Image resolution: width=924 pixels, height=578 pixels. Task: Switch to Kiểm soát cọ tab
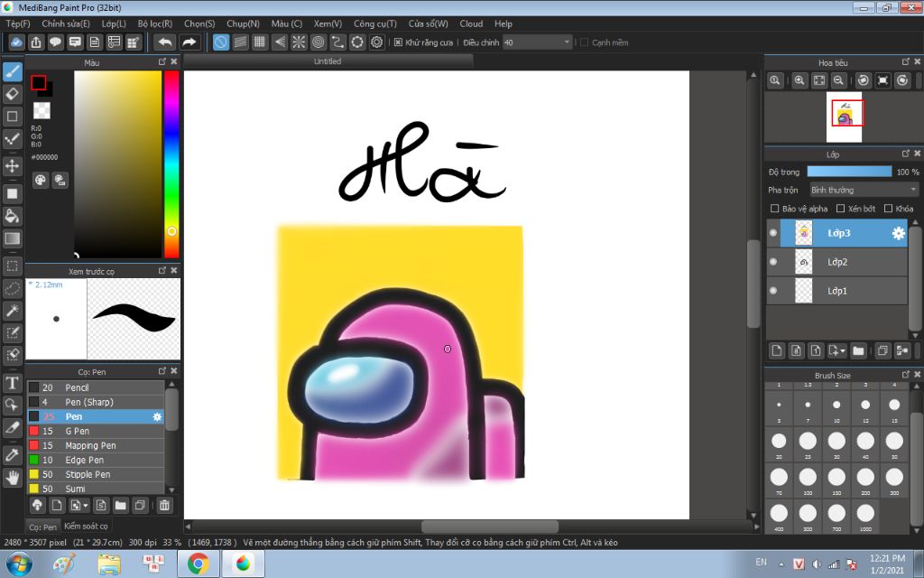click(86, 527)
